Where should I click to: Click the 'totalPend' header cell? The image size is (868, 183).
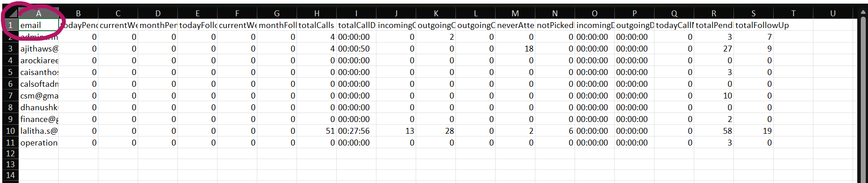tap(714, 25)
